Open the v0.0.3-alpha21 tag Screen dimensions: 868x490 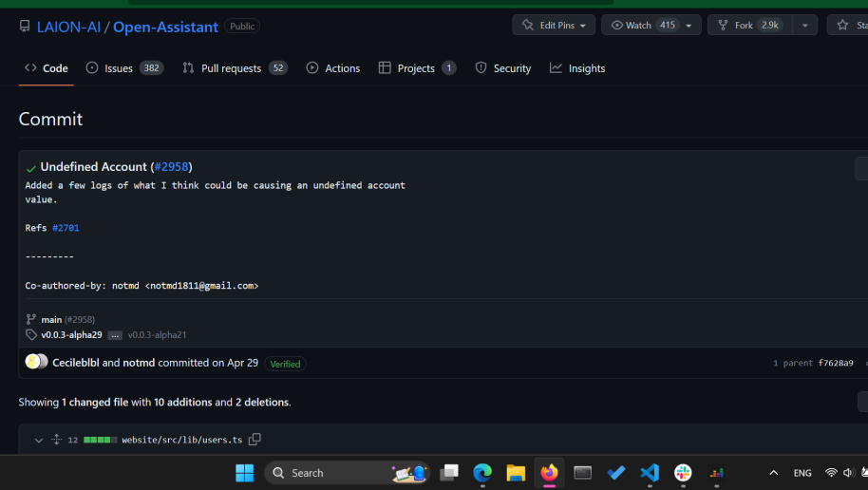pyautogui.click(x=158, y=334)
